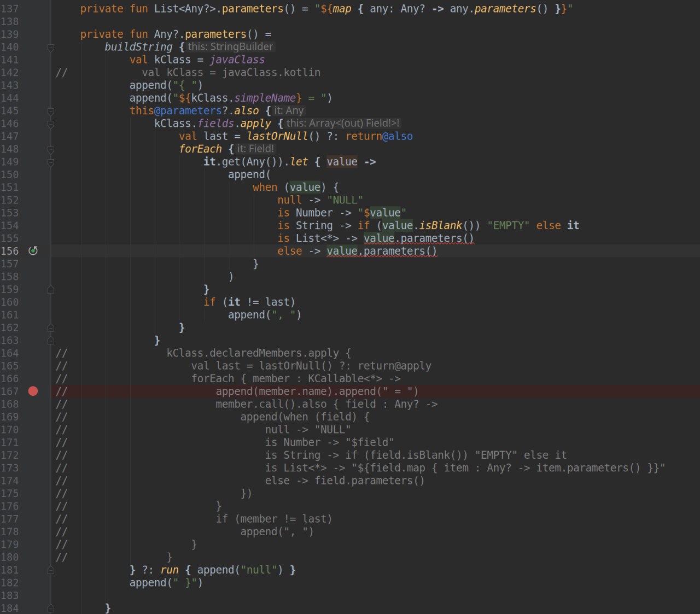Click 'kClass.declaredMembers.apply' comment on line 164
700x614 pixels.
[253, 353]
